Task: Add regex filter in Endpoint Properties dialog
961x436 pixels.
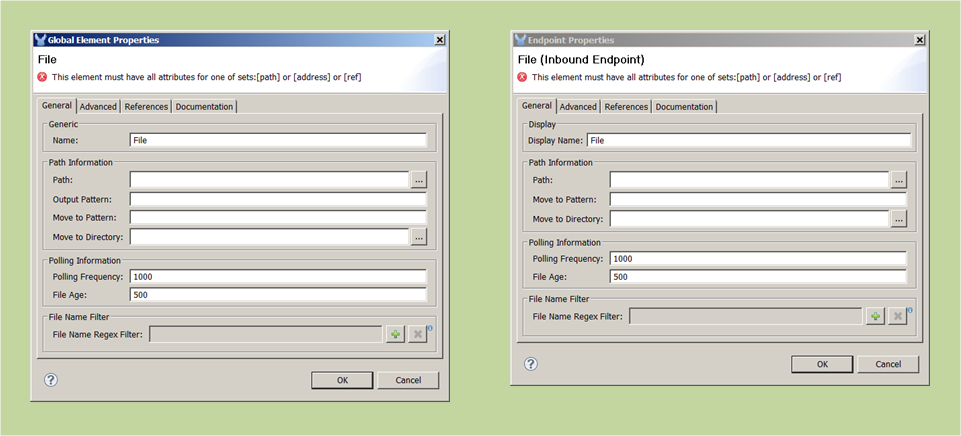Action: tap(875, 316)
